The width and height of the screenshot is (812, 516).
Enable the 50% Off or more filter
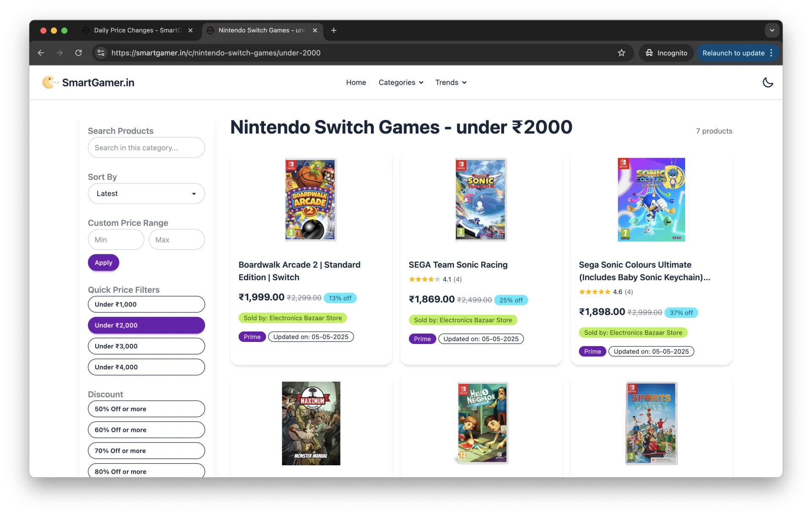click(x=146, y=409)
